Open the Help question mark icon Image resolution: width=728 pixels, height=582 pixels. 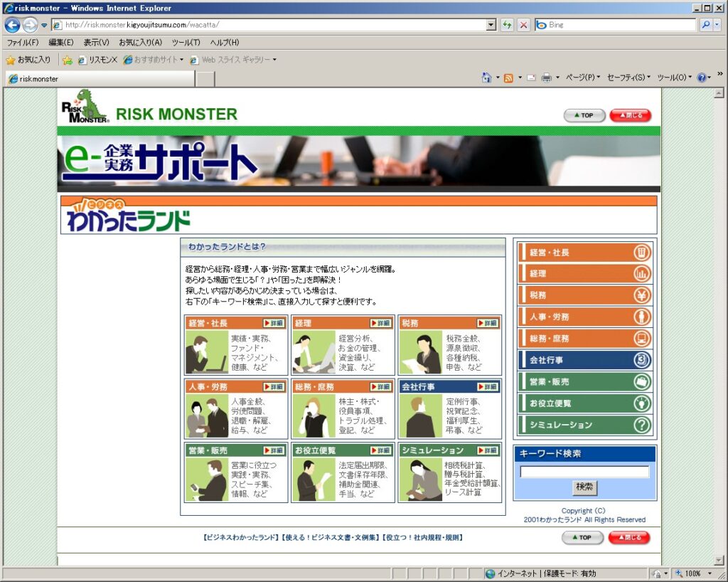(x=701, y=78)
